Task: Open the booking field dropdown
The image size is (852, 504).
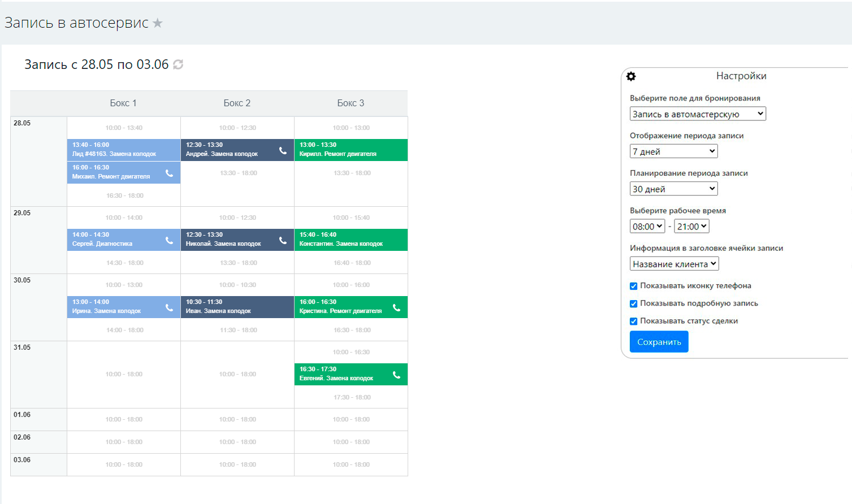Action: click(698, 114)
